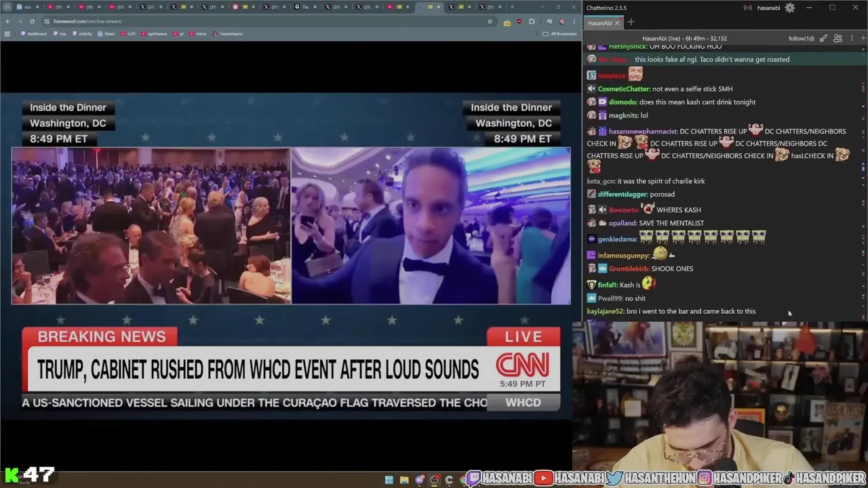Open OBS Studio from taskbar
This screenshot has width=868, height=488.
click(x=434, y=480)
